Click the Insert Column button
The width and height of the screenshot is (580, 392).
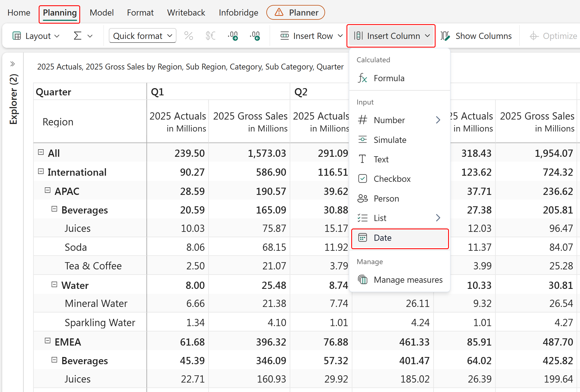391,36
